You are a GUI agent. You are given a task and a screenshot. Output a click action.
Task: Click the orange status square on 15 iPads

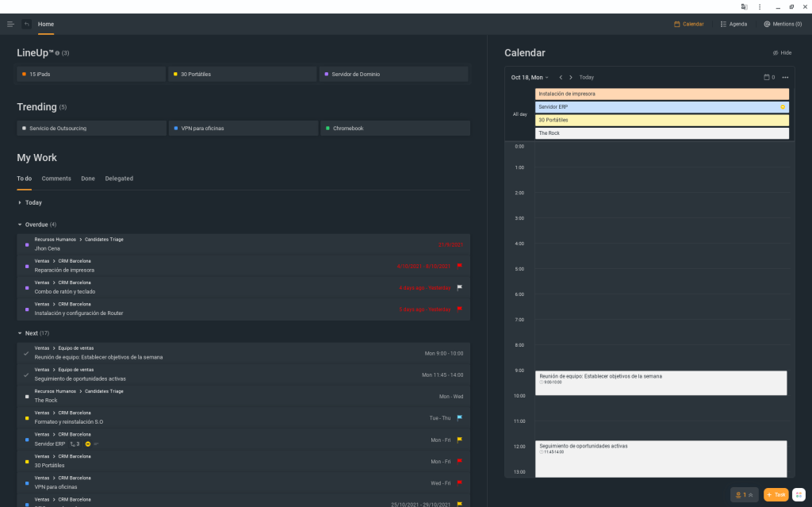pyautogui.click(x=25, y=74)
